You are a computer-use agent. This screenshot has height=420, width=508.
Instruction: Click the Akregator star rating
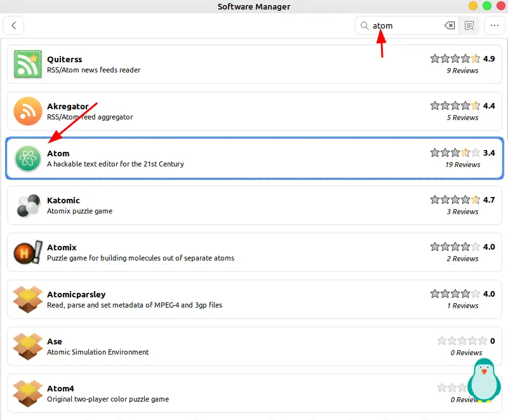tap(455, 105)
